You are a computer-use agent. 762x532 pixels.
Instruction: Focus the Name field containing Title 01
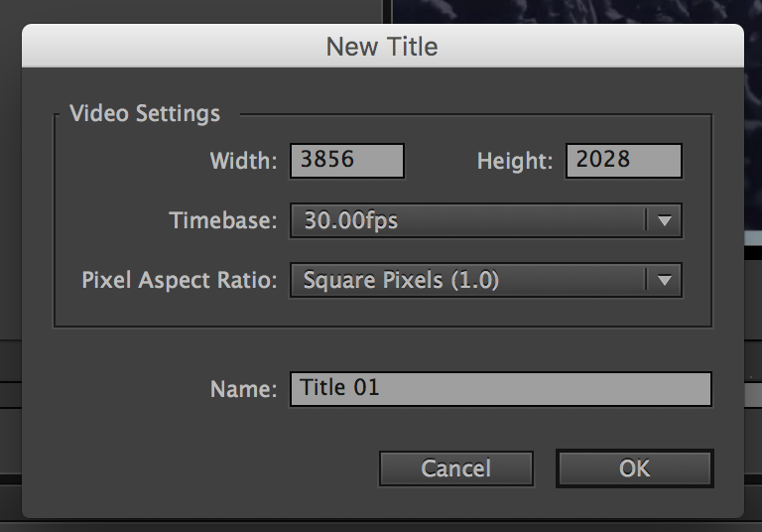coord(500,388)
